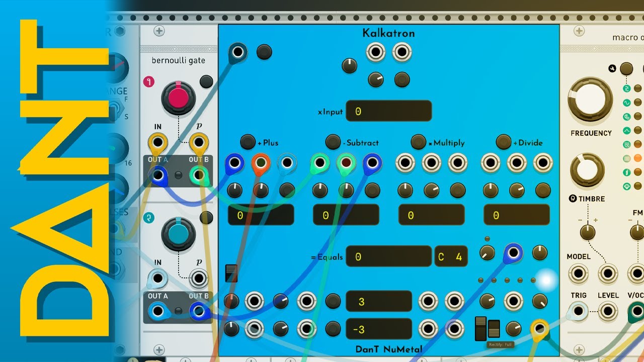
Task: Click the Divide result display
Action: point(517,215)
